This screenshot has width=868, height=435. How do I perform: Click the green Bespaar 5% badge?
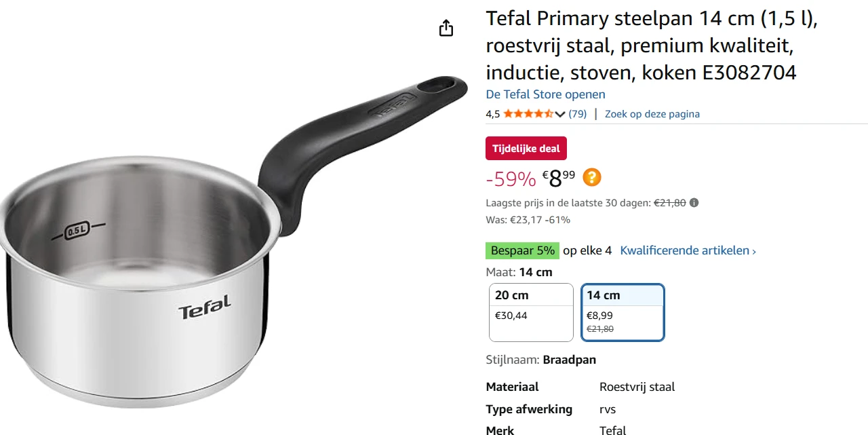tap(522, 250)
